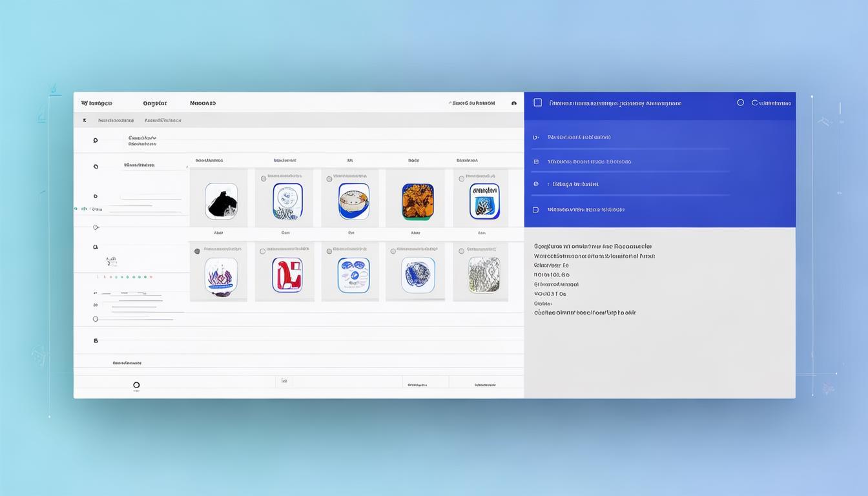This screenshot has width=868, height=496.
Task: Open the red and white letter icon
Action: point(286,275)
